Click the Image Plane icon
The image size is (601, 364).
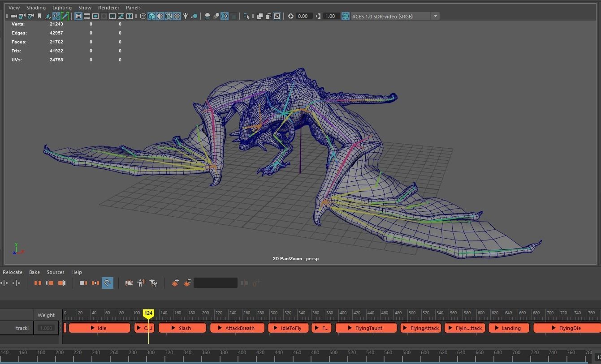(x=48, y=16)
